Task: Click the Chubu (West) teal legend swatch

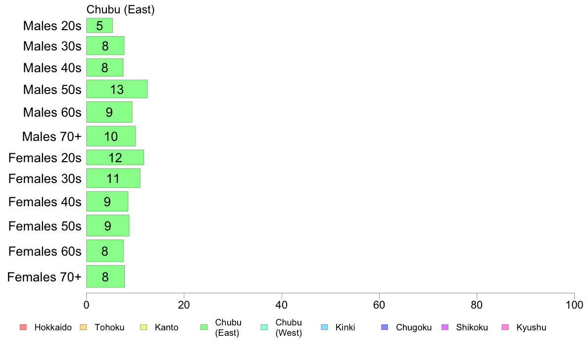Action: pyautogui.click(x=264, y=327)
